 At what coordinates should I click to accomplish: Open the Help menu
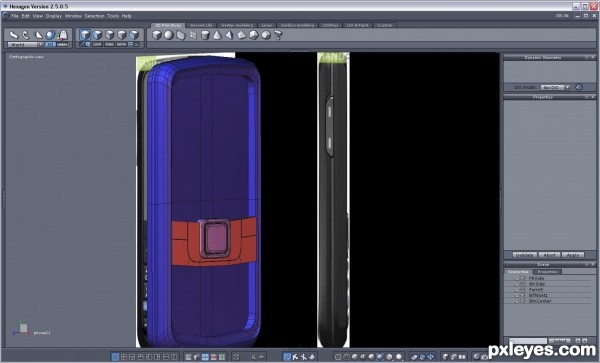[x=127, y=16]
